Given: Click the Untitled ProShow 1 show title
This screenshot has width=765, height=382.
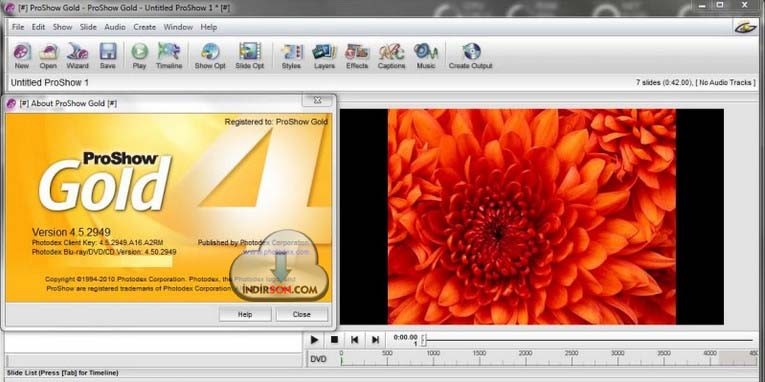Looking at the screenshot, I should (x=50, y=83).
